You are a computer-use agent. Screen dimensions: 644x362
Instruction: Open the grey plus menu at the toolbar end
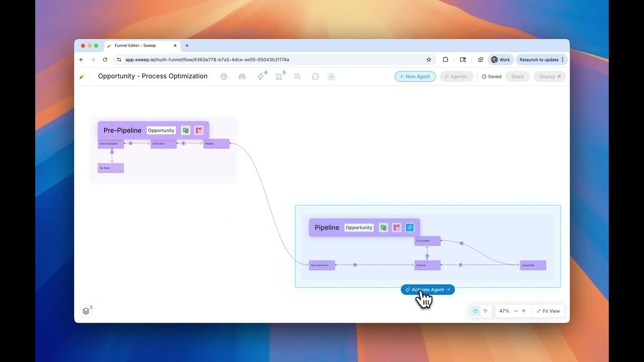[331, 76]
